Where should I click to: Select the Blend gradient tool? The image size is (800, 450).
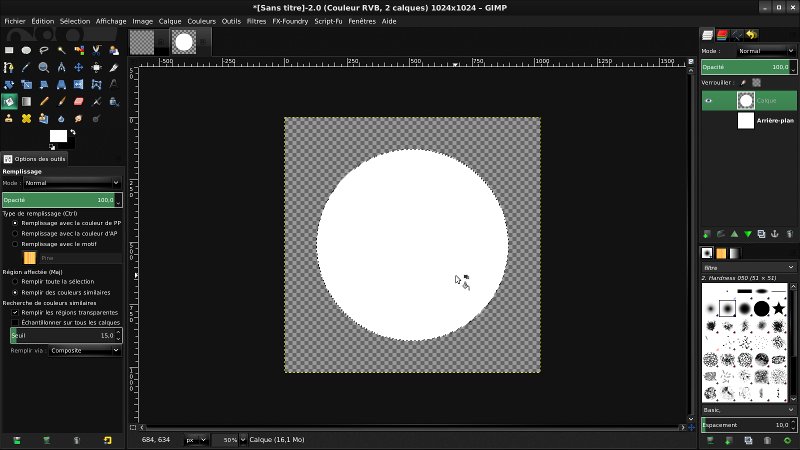(27, 102)
